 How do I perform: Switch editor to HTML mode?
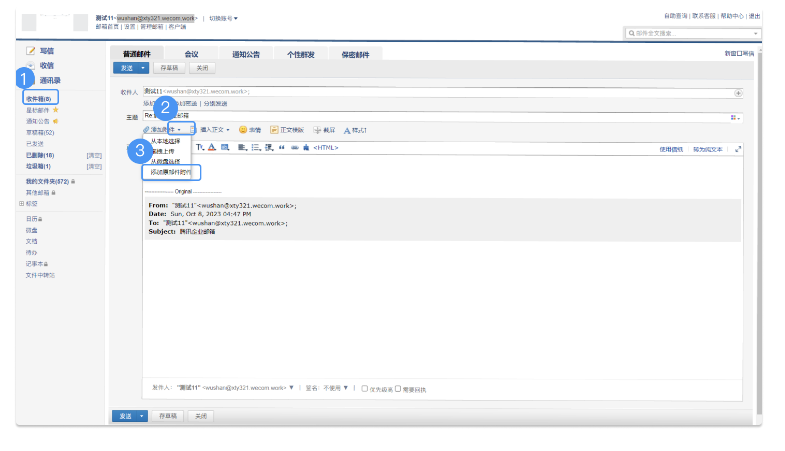click(326, 148)
